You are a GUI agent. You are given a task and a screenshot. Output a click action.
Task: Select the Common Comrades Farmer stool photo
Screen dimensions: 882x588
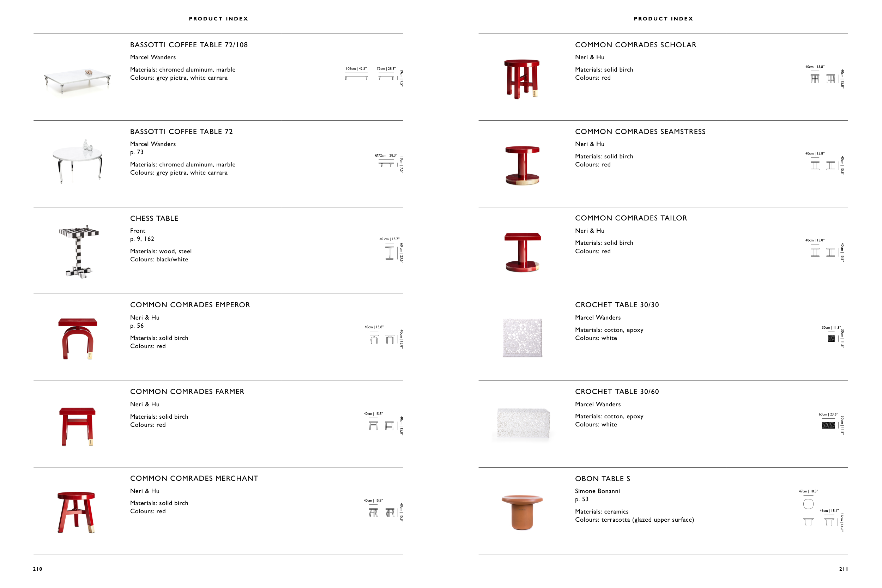click(77, 426)
